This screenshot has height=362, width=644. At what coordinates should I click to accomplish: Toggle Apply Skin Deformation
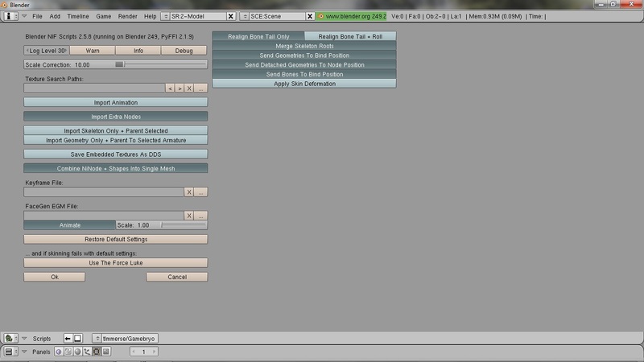304,84
